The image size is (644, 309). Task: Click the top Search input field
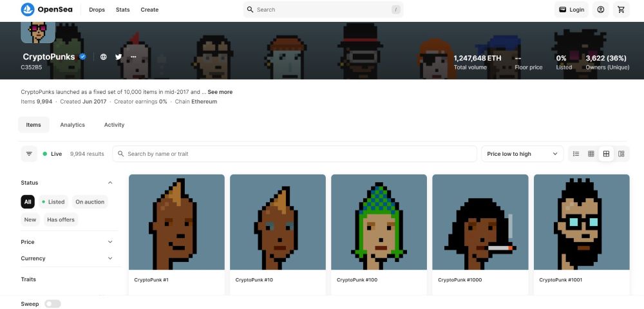323,10
